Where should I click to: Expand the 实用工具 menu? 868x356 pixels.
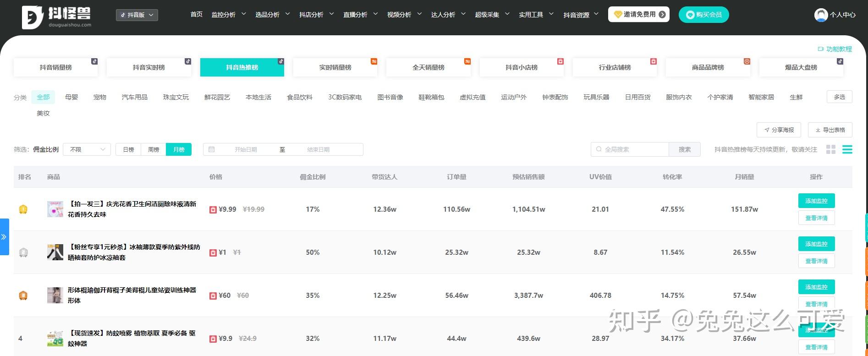(x=536, y=15)
